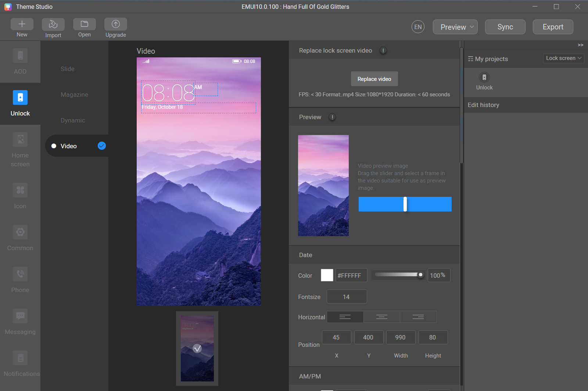Click the Replace video button
This screenshot has height=391, width=588.
374,79
